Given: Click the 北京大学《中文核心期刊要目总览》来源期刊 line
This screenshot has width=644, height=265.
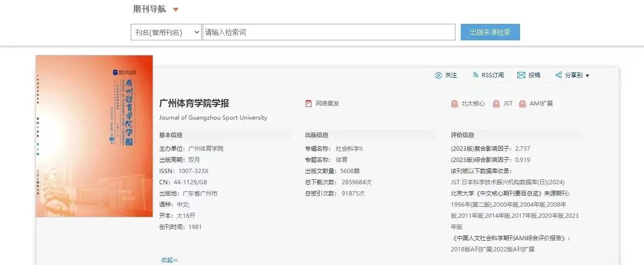Looking at the screenshot, I should (511, 194).
